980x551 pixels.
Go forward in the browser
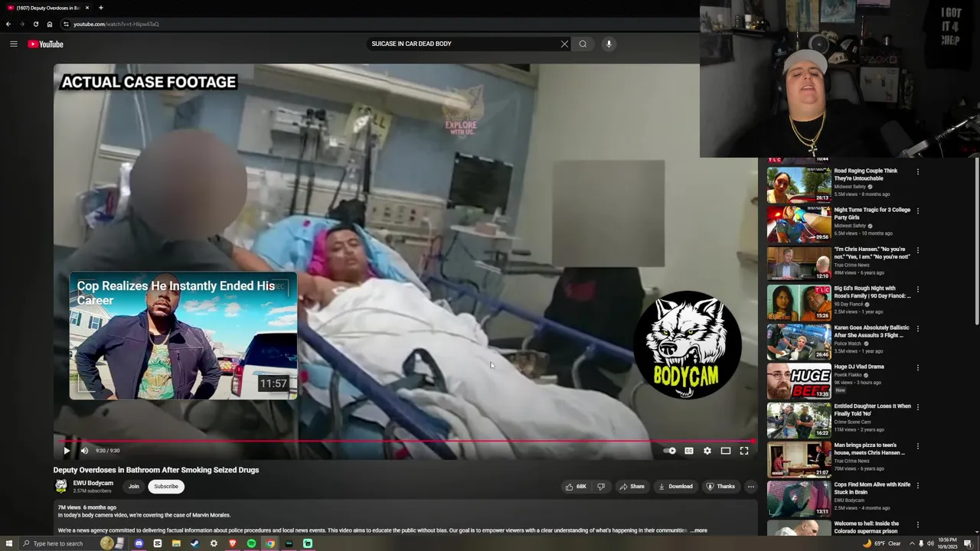click(x=22, y=24)
